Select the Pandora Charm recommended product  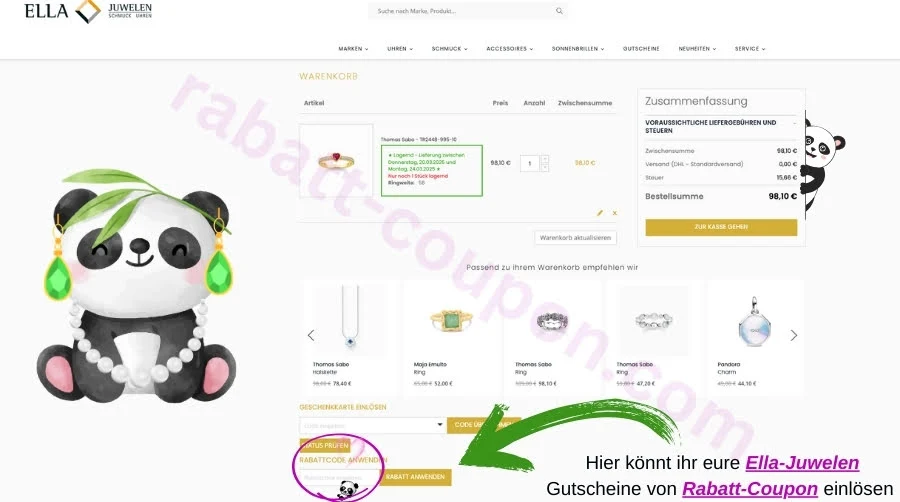[x=754, y=337]
